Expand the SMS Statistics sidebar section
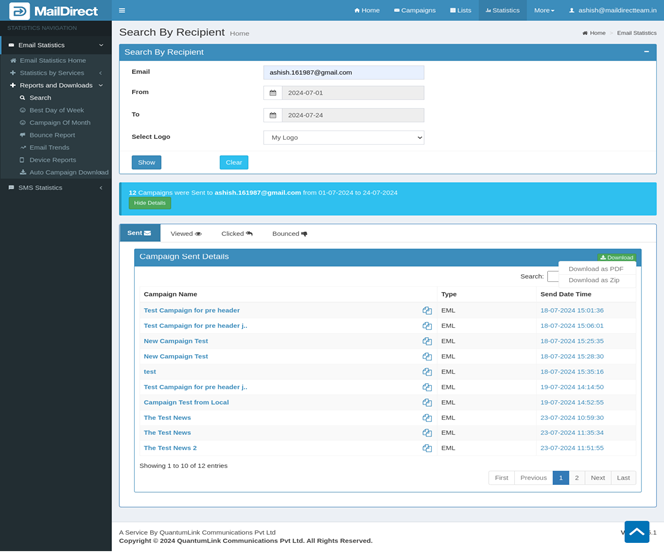 (x=55, y=187)
